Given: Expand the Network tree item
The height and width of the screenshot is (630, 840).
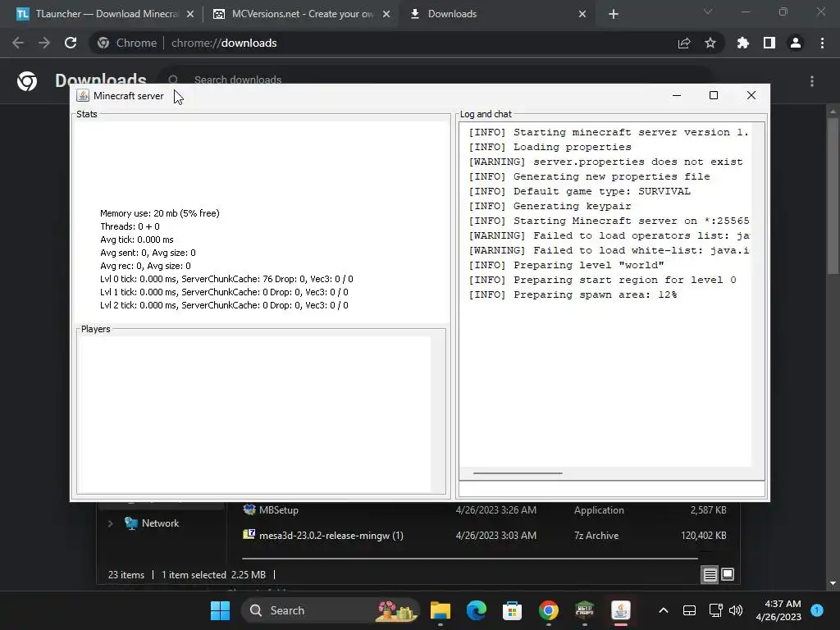Looking at the screenshot, I should click(x=111, y=523).
